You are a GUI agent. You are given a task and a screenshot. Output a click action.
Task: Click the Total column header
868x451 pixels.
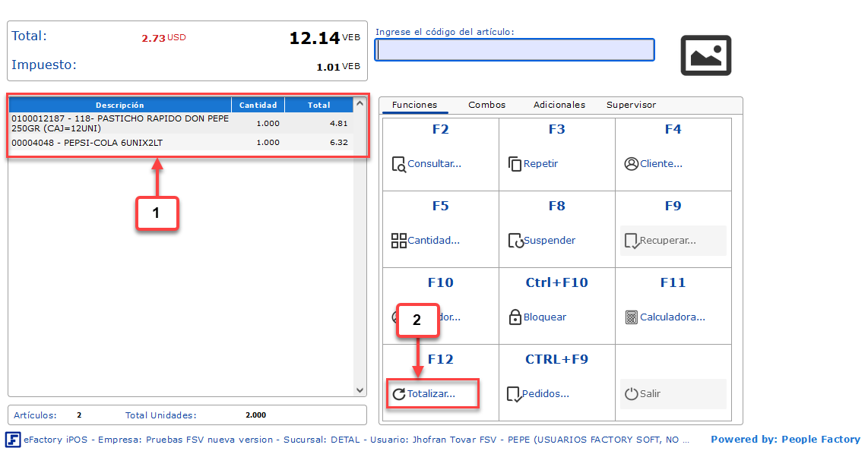pyautogui.click(x=319, y=105)
